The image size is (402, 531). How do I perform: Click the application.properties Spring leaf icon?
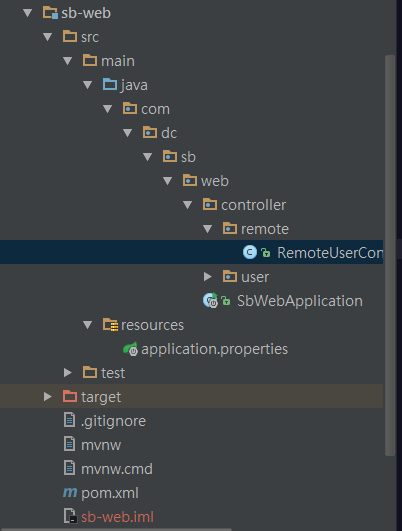pos(130,349)
